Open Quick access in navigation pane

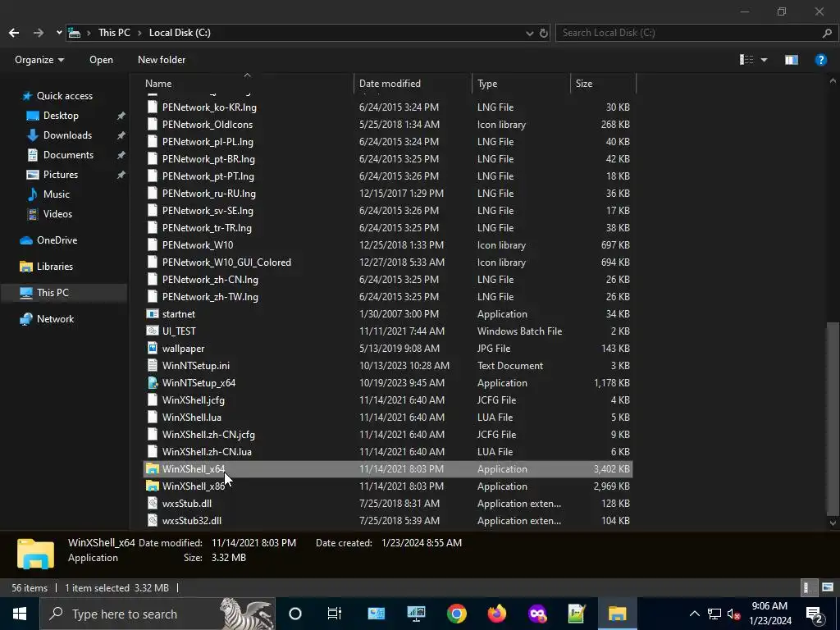[x=64, y=96]
